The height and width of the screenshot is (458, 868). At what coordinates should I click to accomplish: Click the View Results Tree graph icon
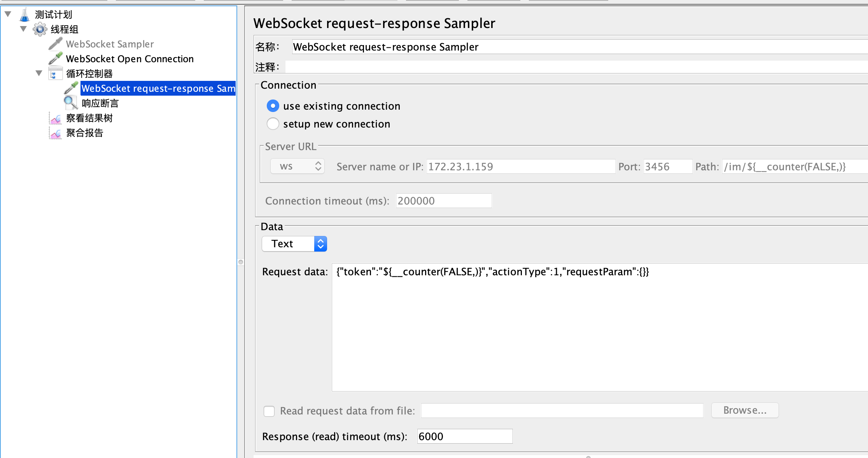(x=55, y=118)
